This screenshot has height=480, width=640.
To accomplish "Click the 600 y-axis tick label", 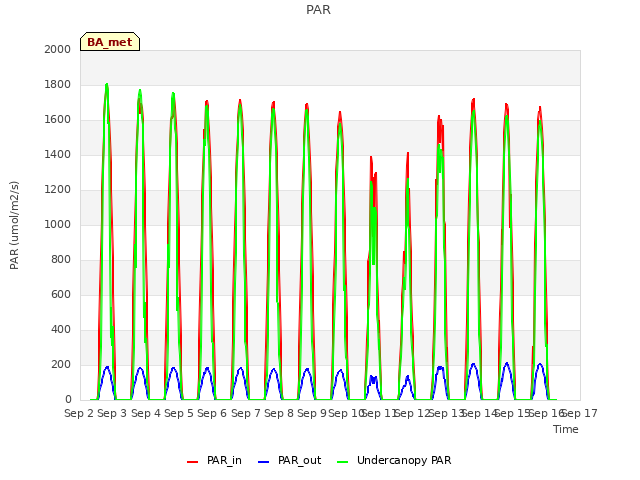I will [x=61, y=294].
